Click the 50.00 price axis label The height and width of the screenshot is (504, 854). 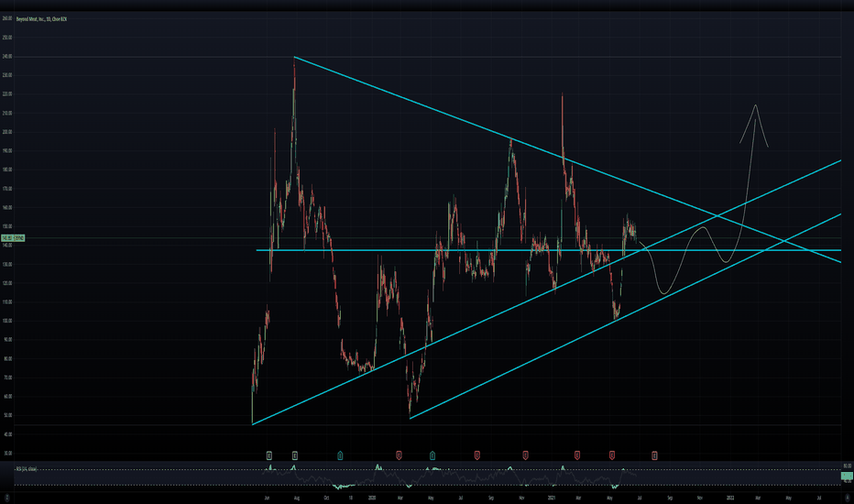(x=7, y=415)
